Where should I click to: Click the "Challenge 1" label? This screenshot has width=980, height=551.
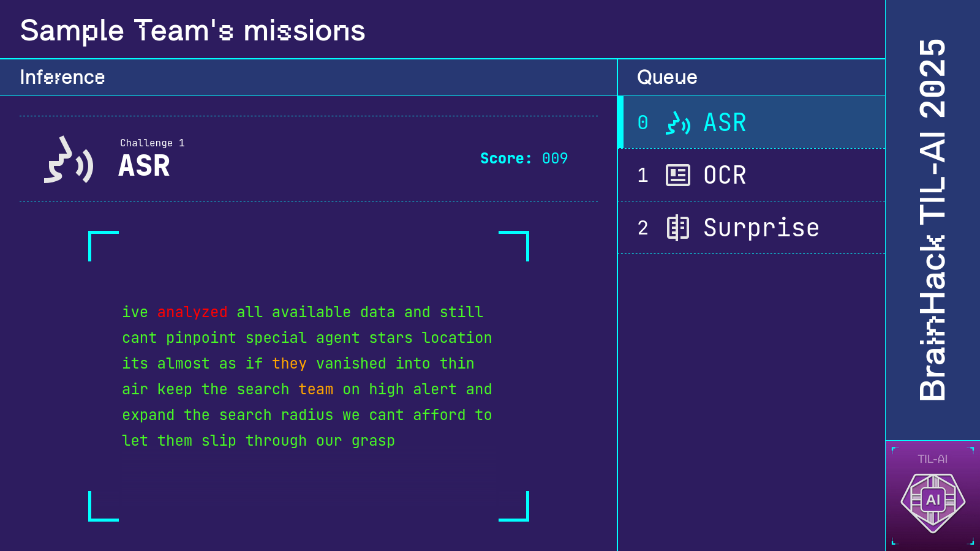click(152, 143)
